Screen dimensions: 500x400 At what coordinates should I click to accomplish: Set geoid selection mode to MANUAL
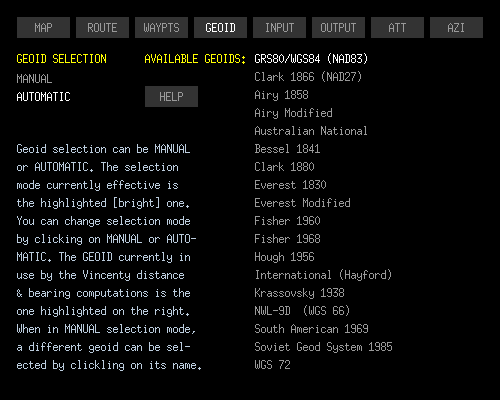pyautogui.click(x=34, y=79)
